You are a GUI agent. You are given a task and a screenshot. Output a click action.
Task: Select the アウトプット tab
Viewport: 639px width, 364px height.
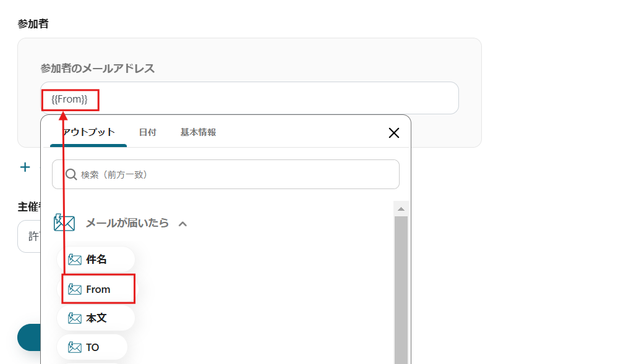pos(88,132)
